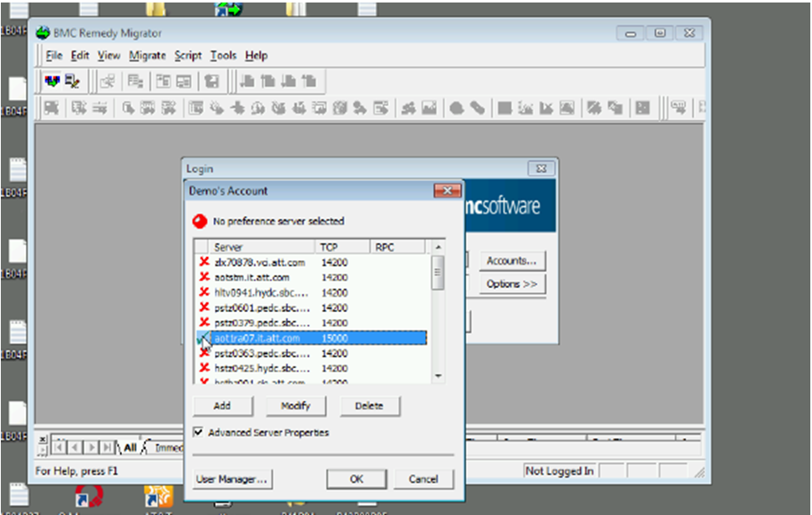Click the TCP column header
The image size is (812, 515).
point(343,247)
